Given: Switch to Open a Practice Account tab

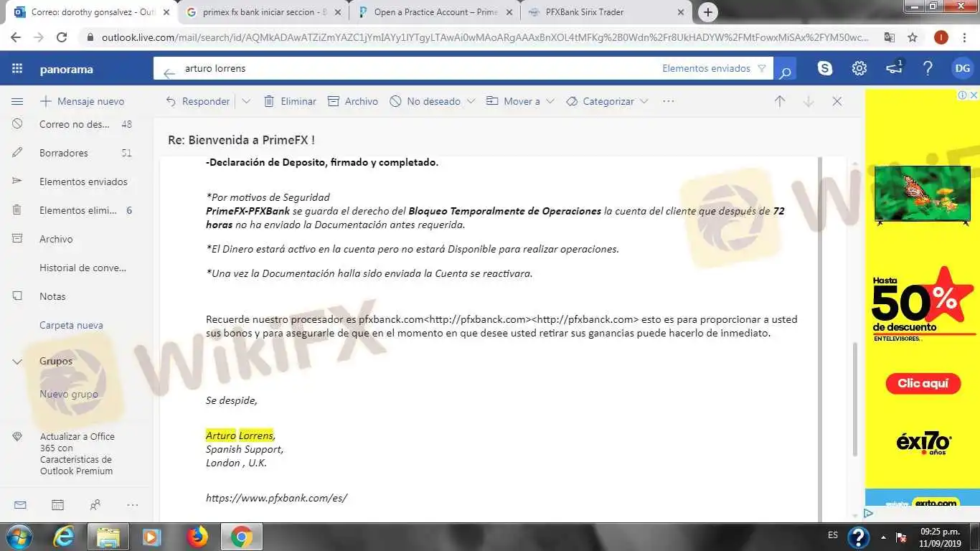Looking at the screenshot, I should (x=435, y=12).
